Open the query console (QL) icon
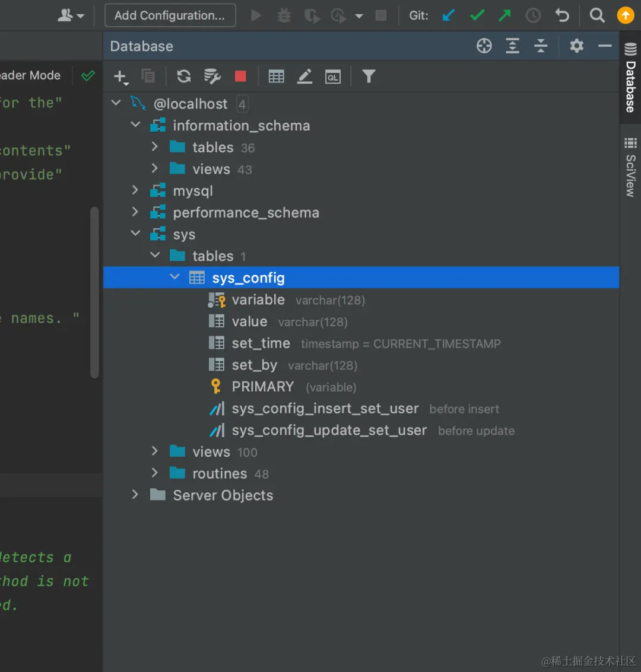 333,77
